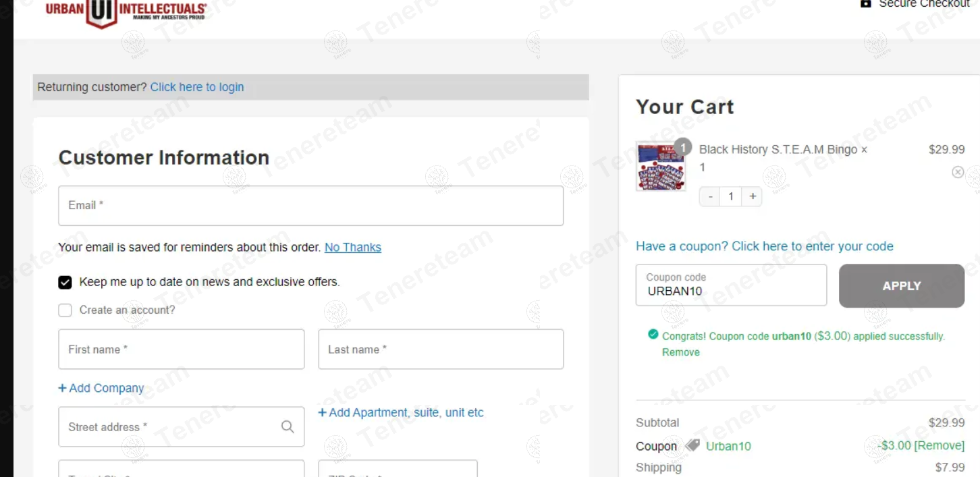Expand the Add Company field
The width and height of the screenshot is (980, 477).
pos(101,388)
